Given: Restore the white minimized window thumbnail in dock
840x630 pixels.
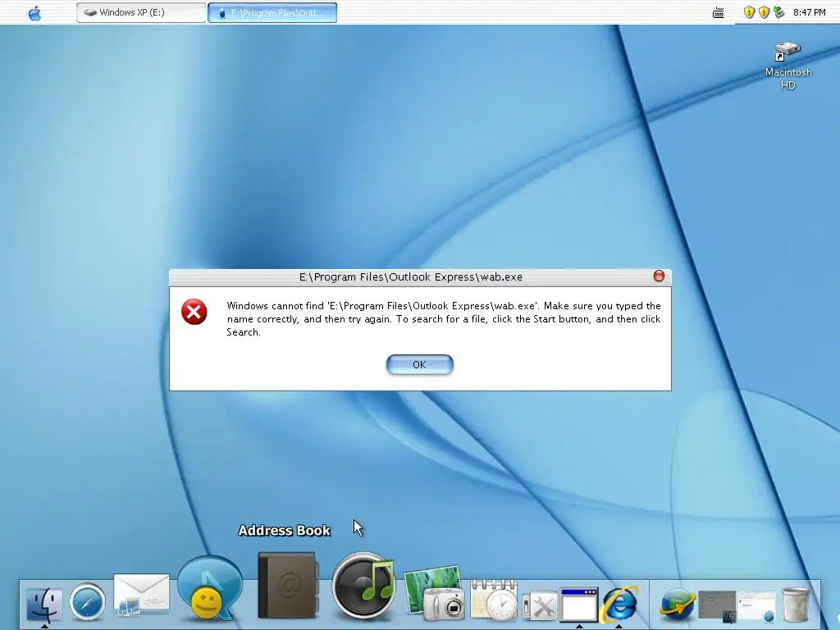Looking at the screenshot, I should pos(756,606).
